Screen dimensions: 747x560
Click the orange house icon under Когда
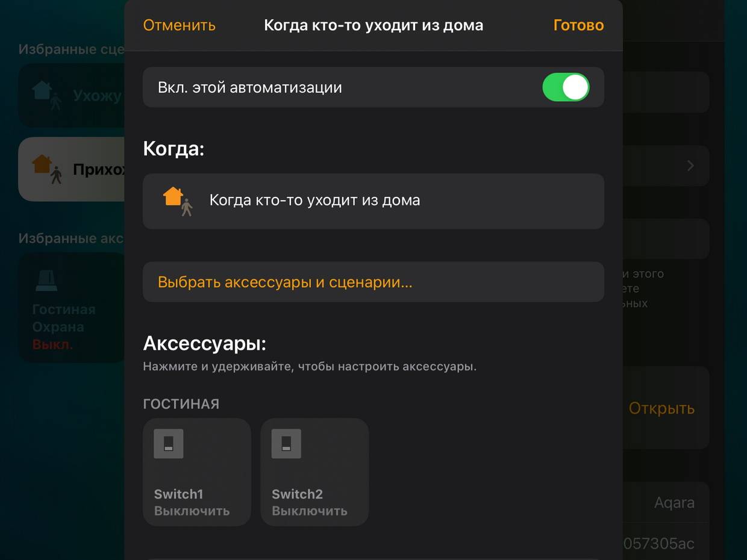[178, 201]
